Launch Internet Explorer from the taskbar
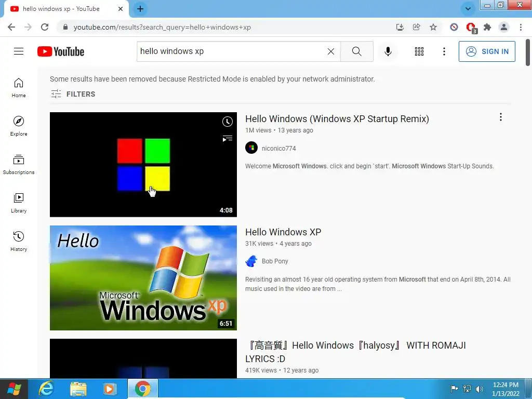 click(46, 389)
